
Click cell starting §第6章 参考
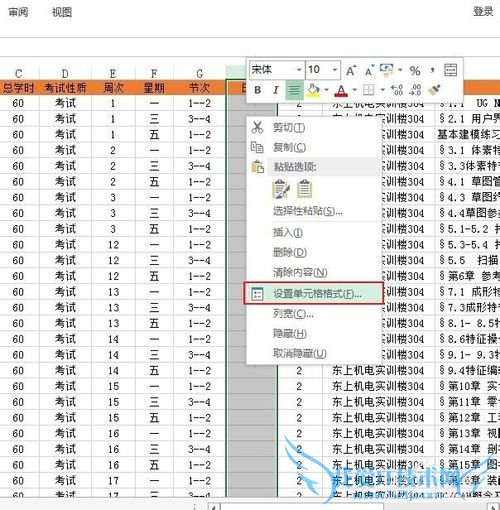468,276
